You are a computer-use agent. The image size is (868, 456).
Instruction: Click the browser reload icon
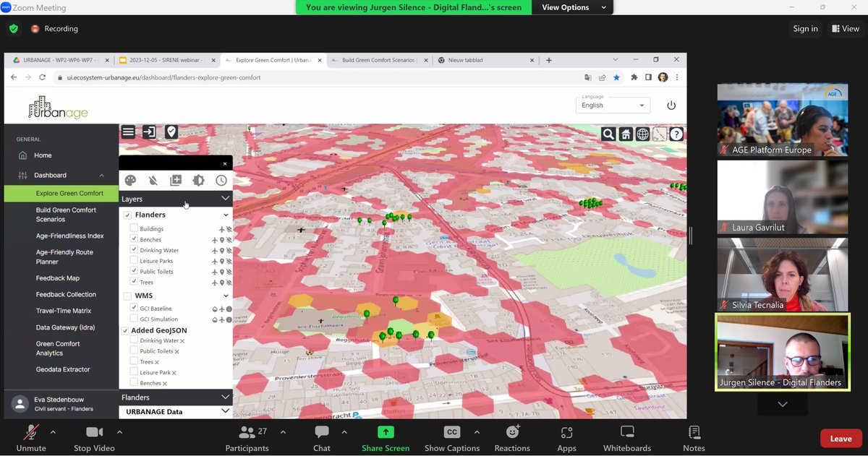pyautogui.click(x=42, y=77)
